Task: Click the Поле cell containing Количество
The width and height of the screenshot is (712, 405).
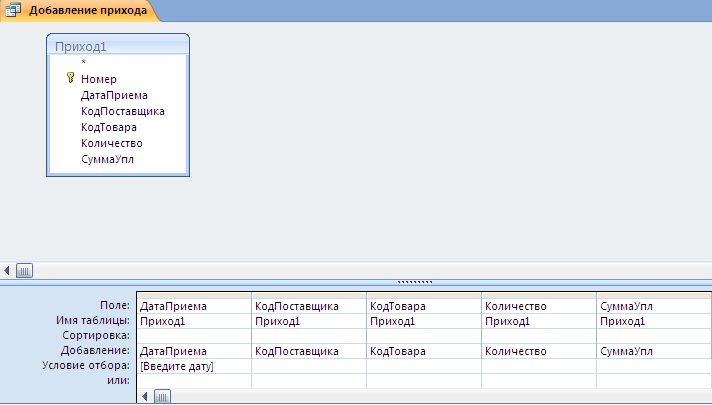Action: tap(539, 306)
